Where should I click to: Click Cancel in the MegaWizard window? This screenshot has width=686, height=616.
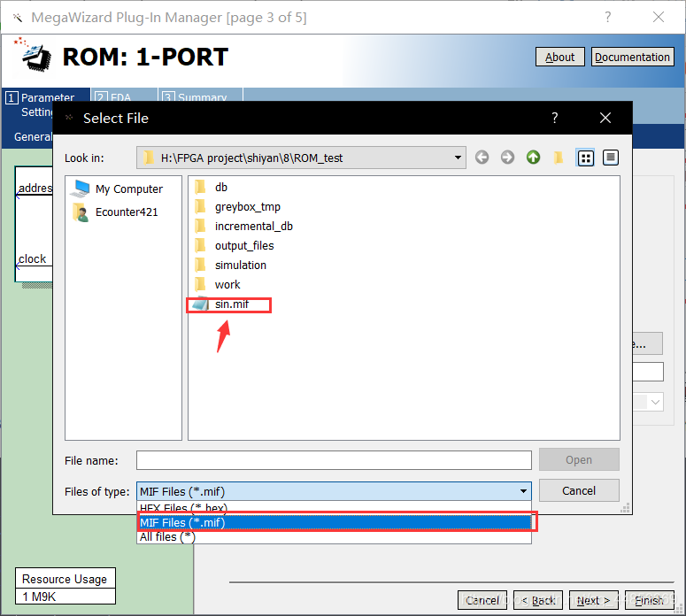[482, 600]
